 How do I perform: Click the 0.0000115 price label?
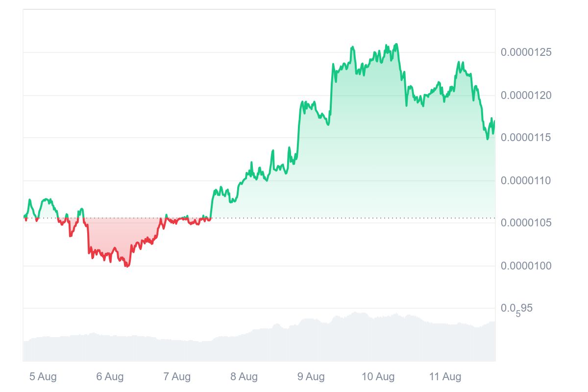526,138
